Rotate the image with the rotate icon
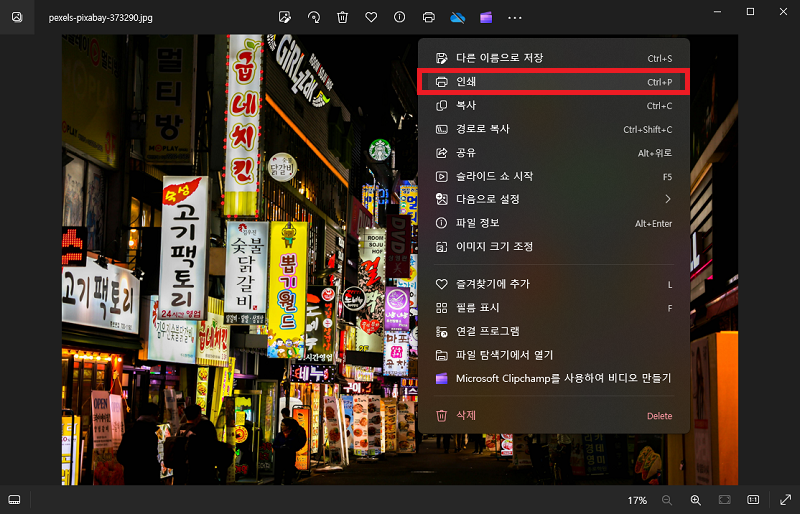The width and height of the screenshot is (800, 514). [314, 17]
